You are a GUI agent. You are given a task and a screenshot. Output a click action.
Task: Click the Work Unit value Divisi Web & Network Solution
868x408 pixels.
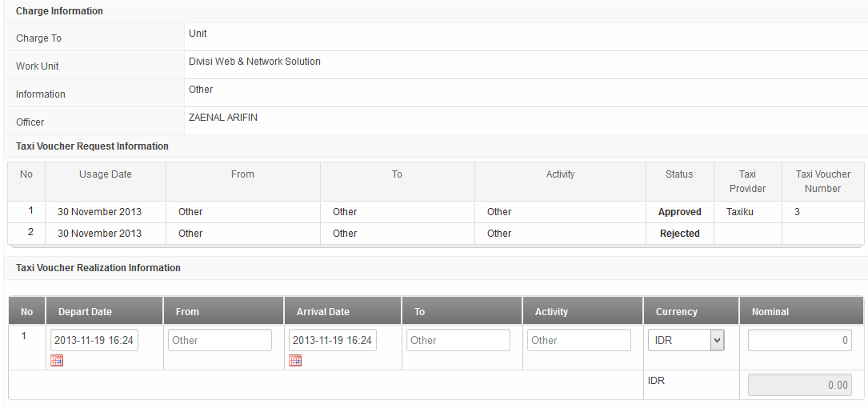254,62
